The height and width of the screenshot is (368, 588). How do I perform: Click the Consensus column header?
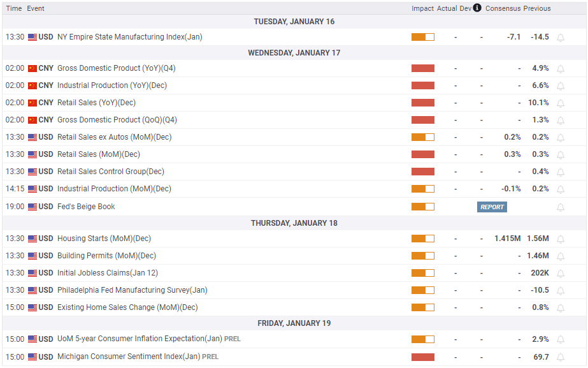click(x=503, y=8)
